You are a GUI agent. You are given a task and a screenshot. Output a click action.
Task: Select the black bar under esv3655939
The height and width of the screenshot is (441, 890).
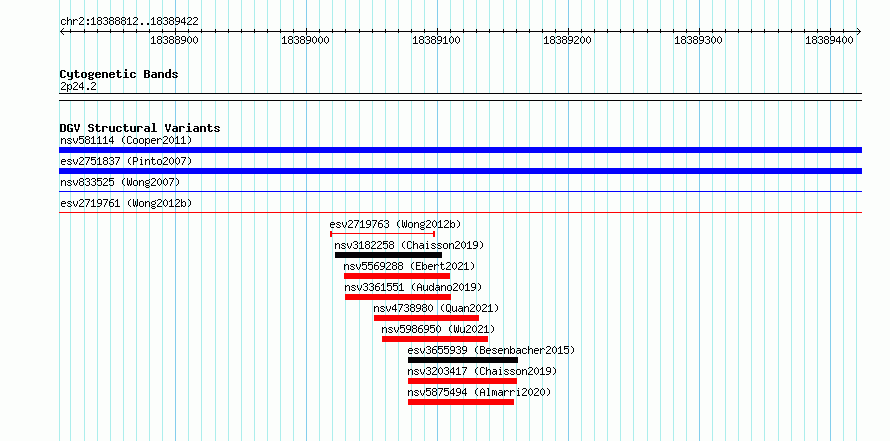[463, 360]
